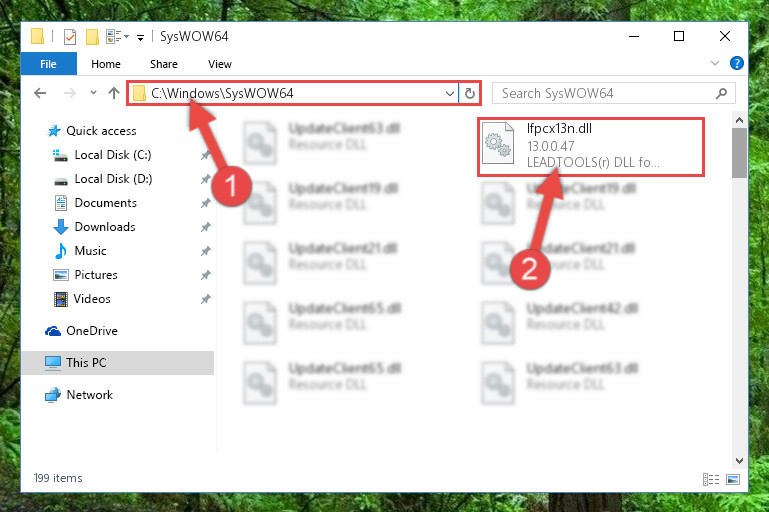This screenshot has width=769, height=512.
Task: Open the File menu
Action: (x=49, y=64)
